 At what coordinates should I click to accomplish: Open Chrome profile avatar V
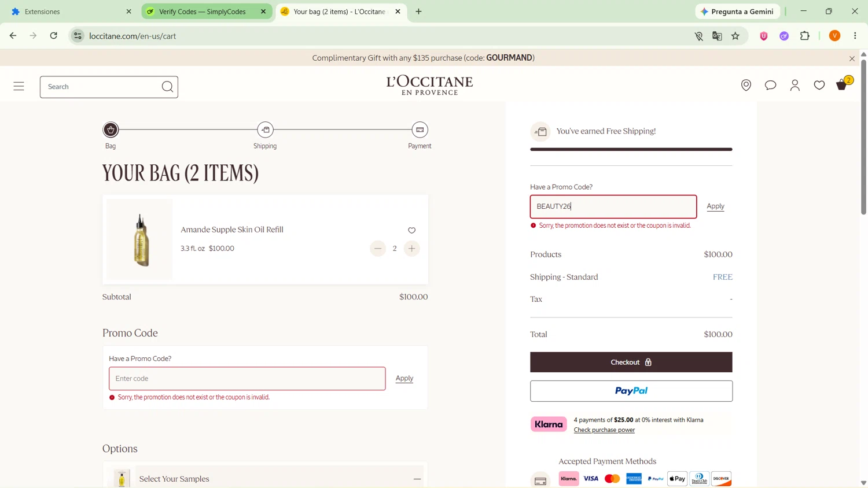[834, 36]
